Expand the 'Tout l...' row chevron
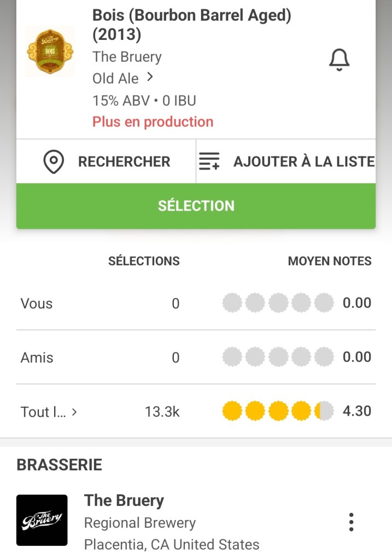The image size is (392, 560). point(74,412)
